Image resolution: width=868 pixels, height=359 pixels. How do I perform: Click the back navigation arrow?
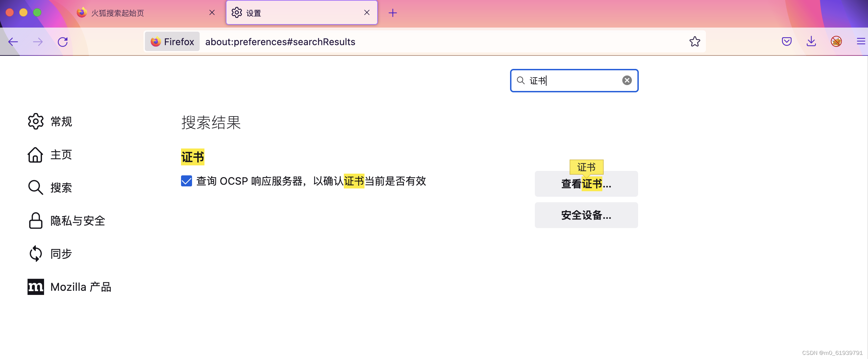pyautogui.click(x=13, y=41)
